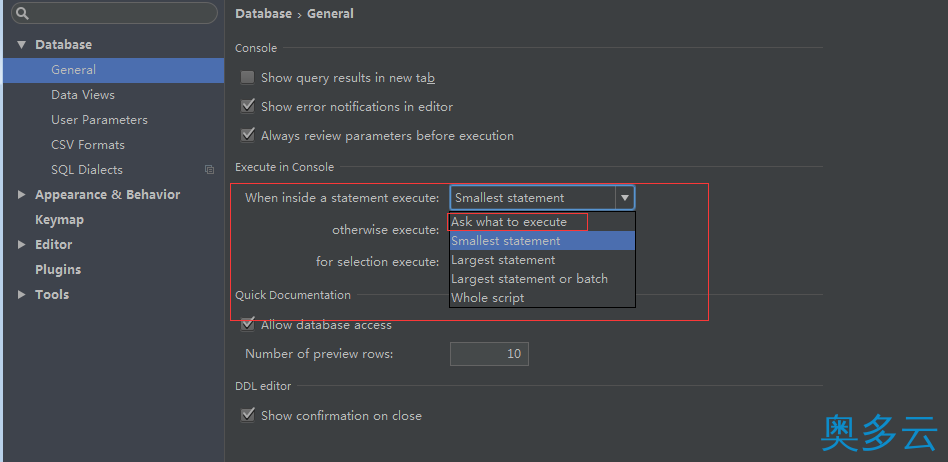Uncheck Show confirmation on close
The image size is (948, 462).
click(x=247, y=415)
